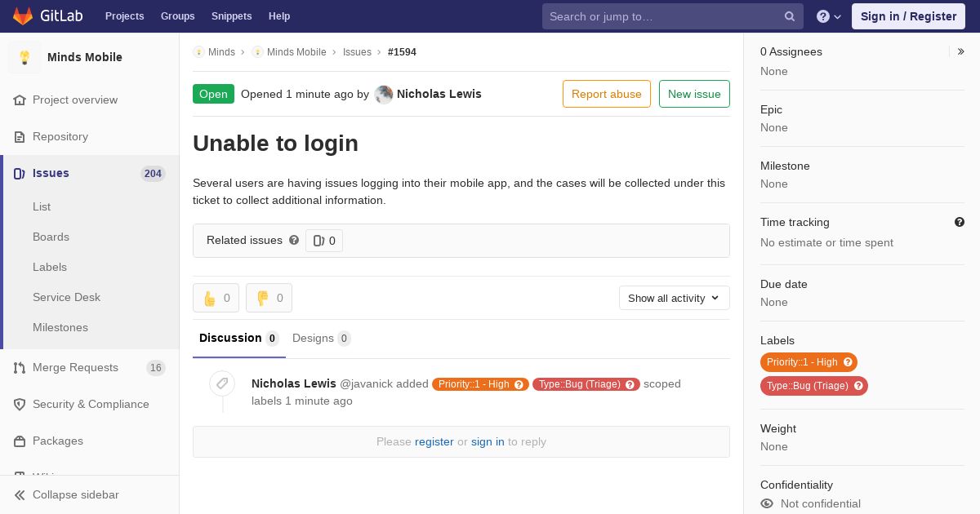Open the issues List sidebar item
The image size is (980, 514).
pos(42,206)
